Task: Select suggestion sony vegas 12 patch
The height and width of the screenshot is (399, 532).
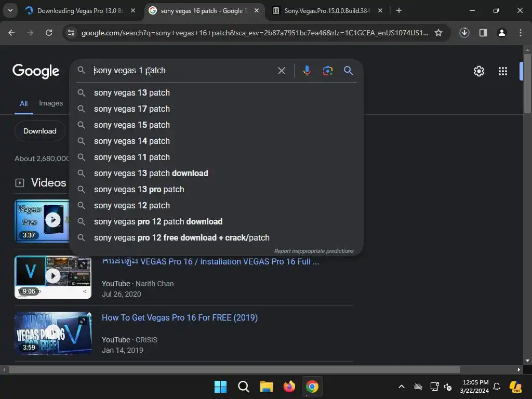Action: click(x=217, y=206)
